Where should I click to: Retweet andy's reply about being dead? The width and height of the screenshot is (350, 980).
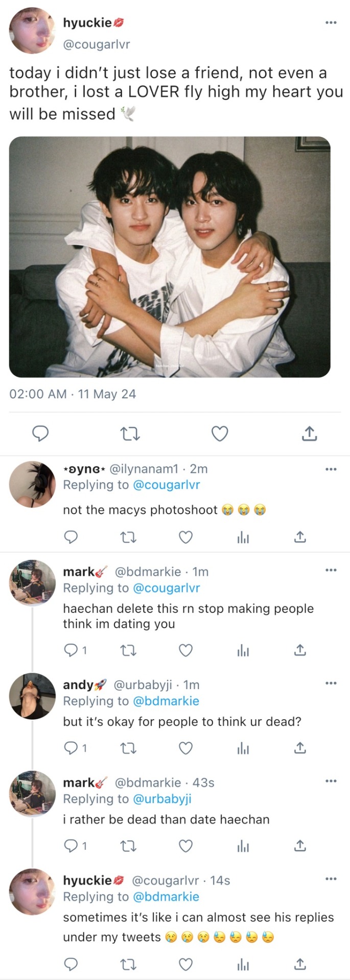(128, 748)
